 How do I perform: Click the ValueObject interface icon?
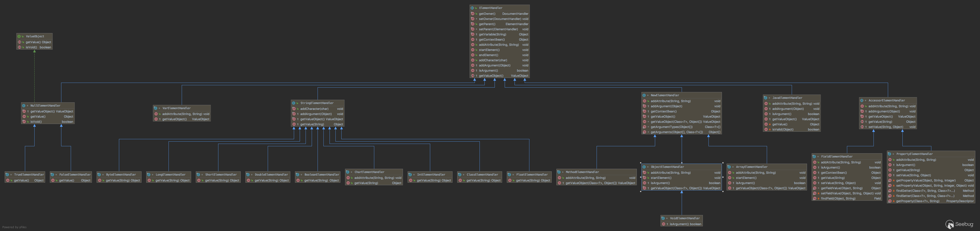19,36
